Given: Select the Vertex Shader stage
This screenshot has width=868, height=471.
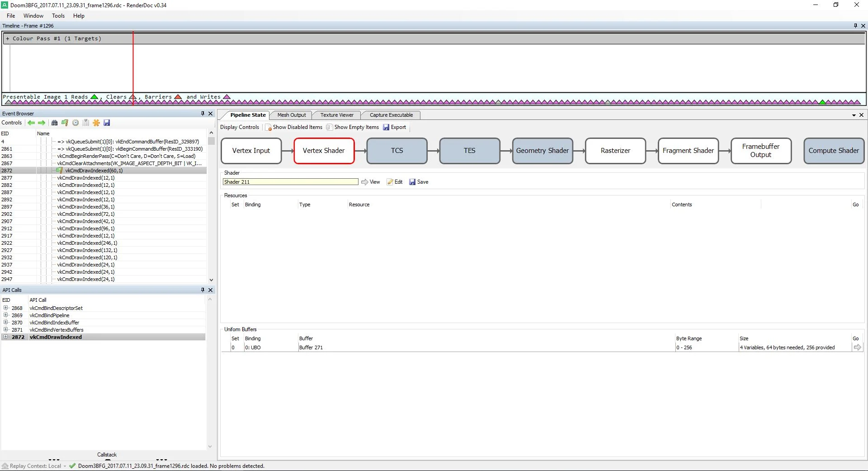Looking at the screenshot, I should [324, 151].
